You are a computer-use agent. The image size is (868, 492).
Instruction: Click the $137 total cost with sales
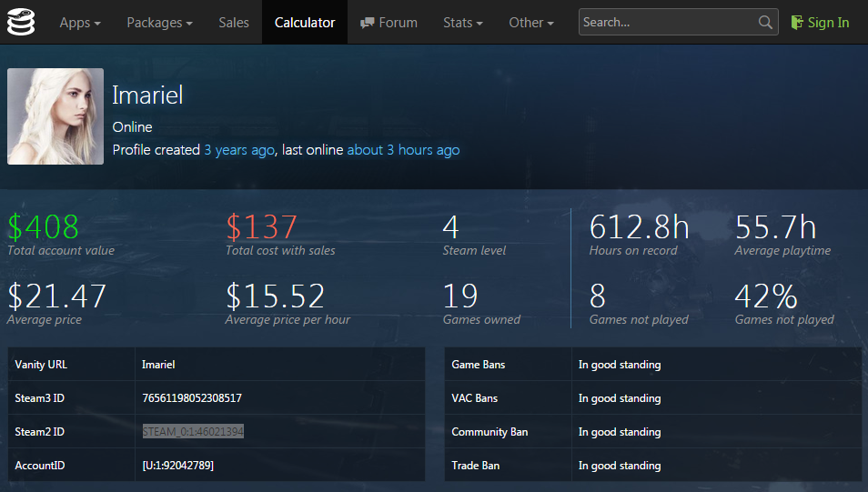click(261, 227)
